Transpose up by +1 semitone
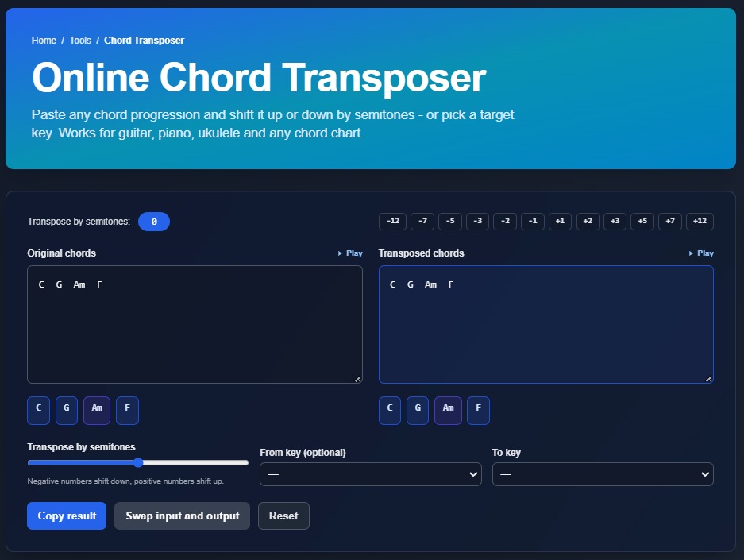The width and height of the screenshot is (744, 560). (560, 221)
